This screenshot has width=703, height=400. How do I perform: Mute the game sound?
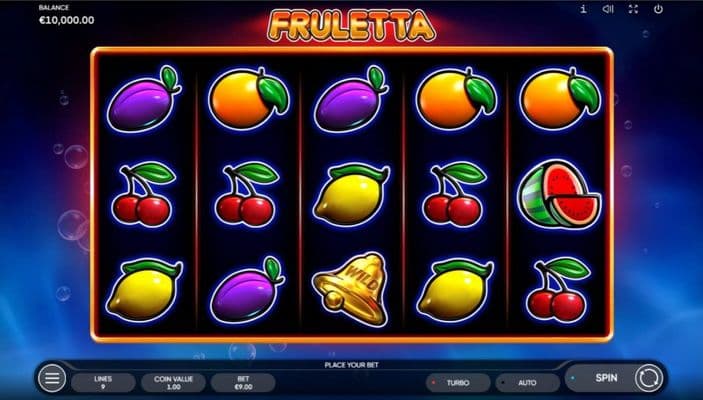click(x=608, y=9)
